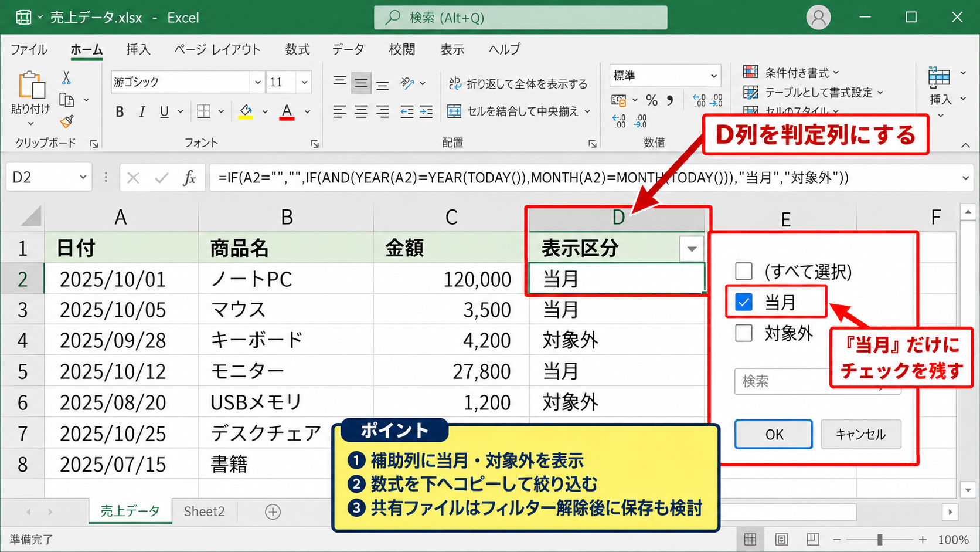Switch to Page Break Preview
Screen dimensions: 980x552
pyautogui.click(x=812, y=540)
